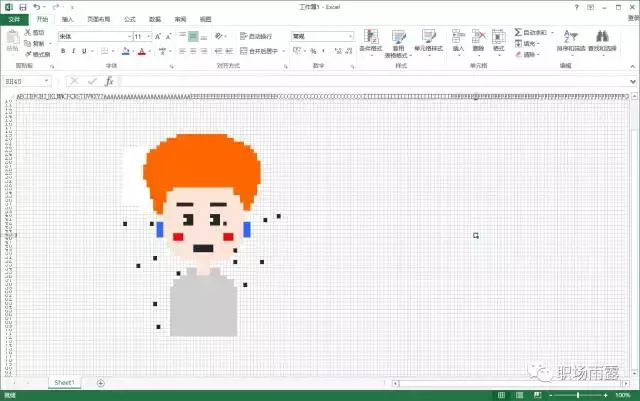Open Cell Styles gallery
Viewport: 640px width, 401px height.
(429, 42)
